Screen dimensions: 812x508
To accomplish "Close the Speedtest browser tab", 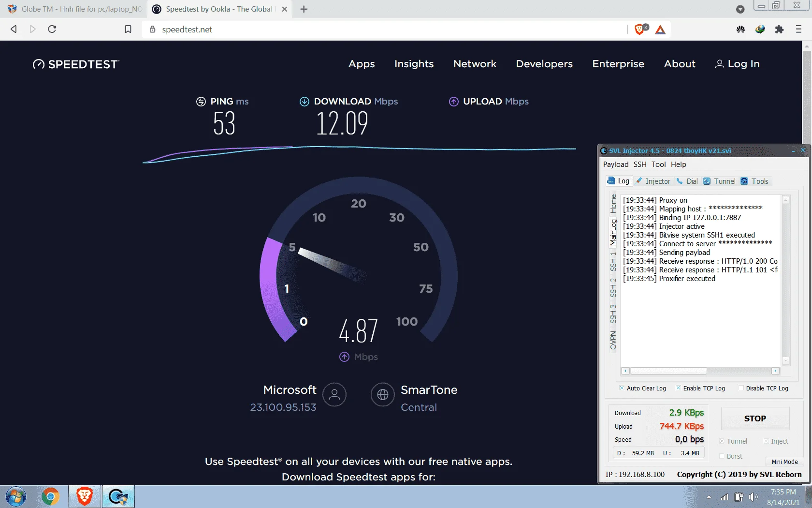I will (285, 9).
